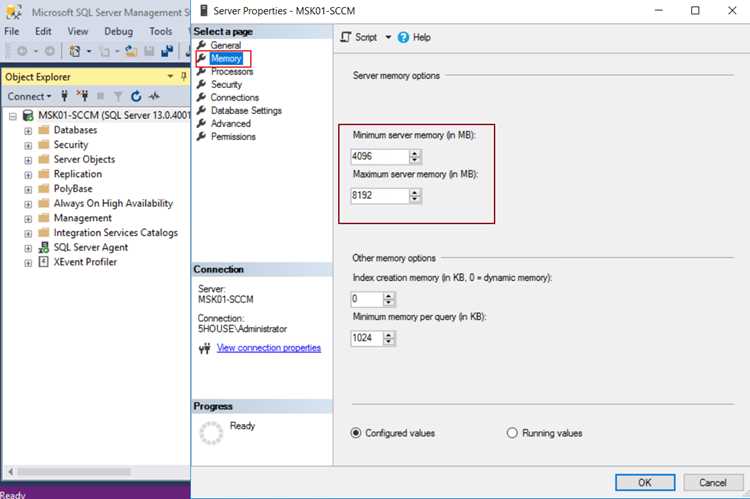The height and width of the screenshot is (499, 750).
Task: Click the Script button label
Action: click(x=366, y=37)
